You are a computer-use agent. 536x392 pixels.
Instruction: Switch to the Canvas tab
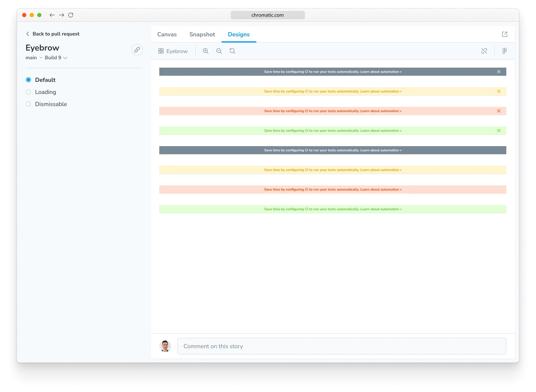point(167,34)
